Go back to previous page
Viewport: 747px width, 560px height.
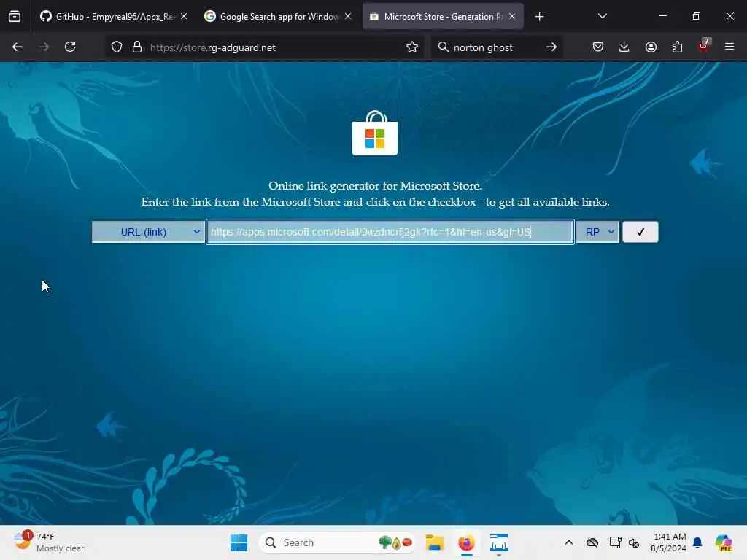pos(18,47)
